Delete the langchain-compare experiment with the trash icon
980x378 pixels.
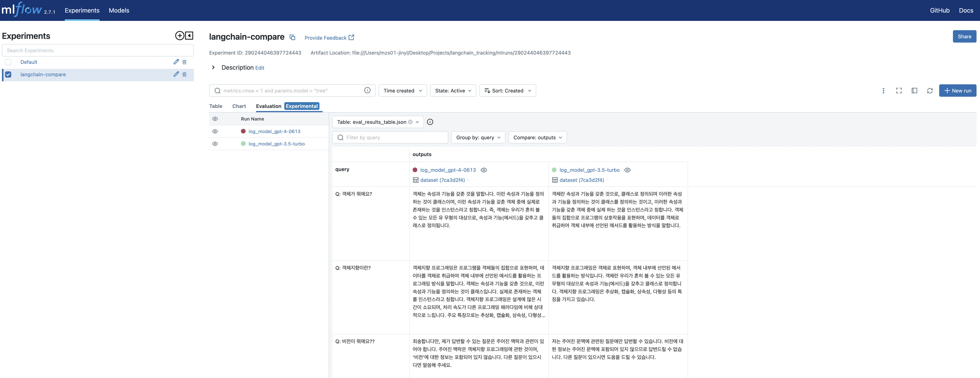pos(184,74)
